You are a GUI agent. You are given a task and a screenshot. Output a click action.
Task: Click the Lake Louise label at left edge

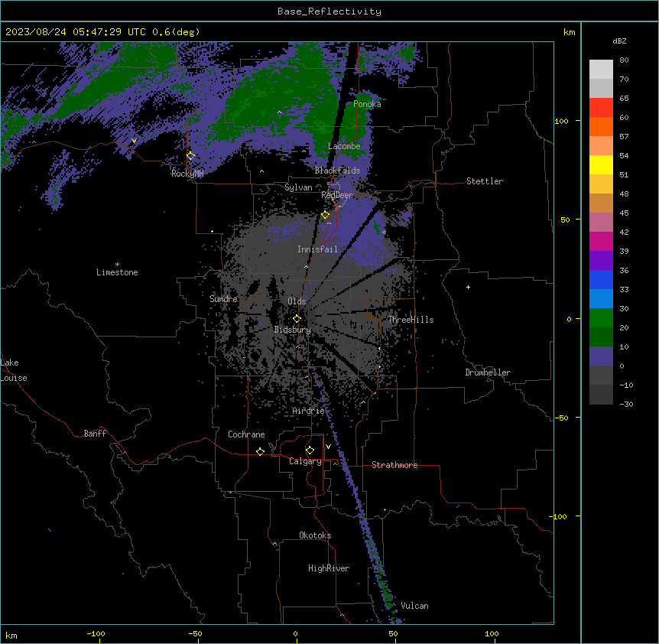click(14, 370)
